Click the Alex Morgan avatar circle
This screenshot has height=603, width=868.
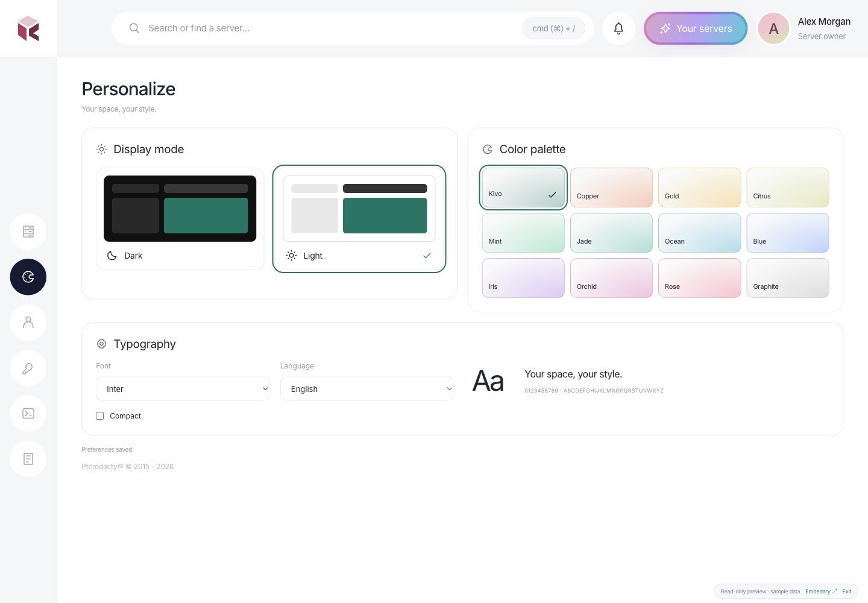coord(773,28)
